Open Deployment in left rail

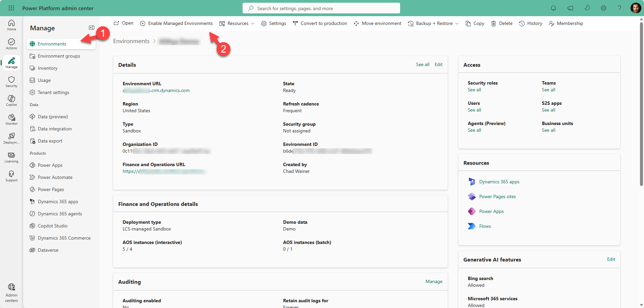point(11,138)
